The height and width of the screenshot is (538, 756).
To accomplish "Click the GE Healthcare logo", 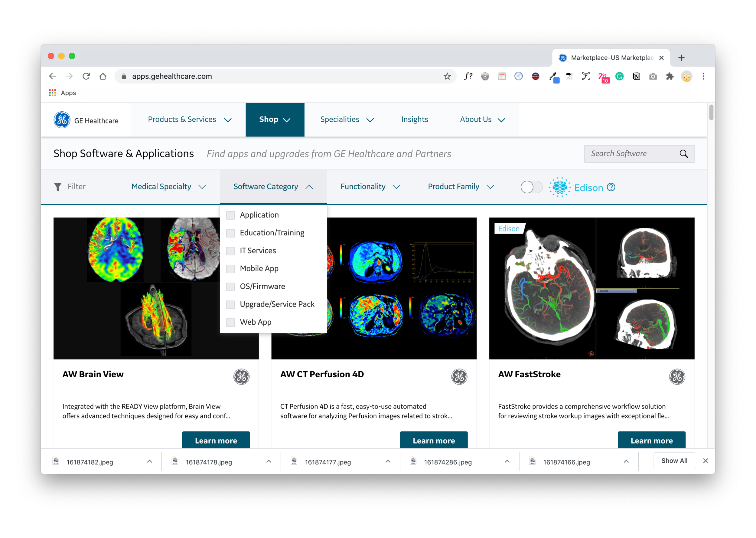I will (x=86, y=120).
